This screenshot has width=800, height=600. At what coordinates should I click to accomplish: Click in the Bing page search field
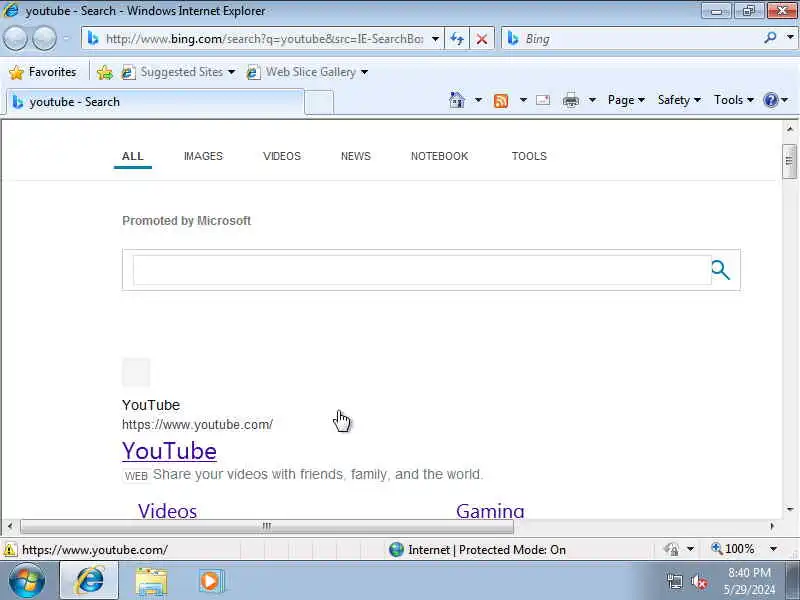click(422, 270)
